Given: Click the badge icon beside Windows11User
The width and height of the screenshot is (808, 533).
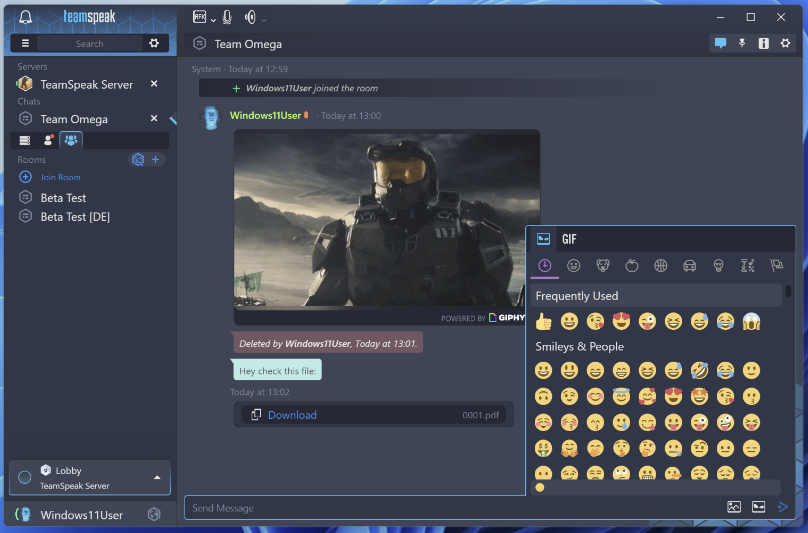Looking at the screenshot, I should [x=154, y=514].
